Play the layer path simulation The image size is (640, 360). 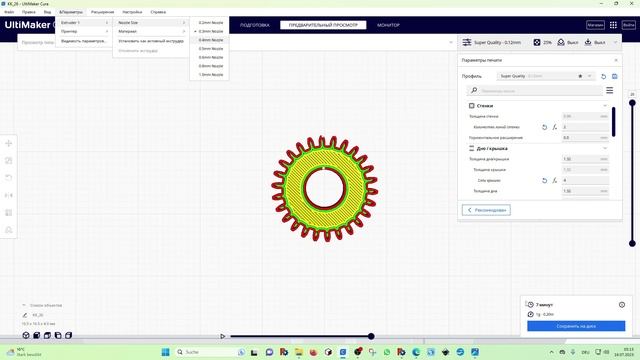point(222,336)
